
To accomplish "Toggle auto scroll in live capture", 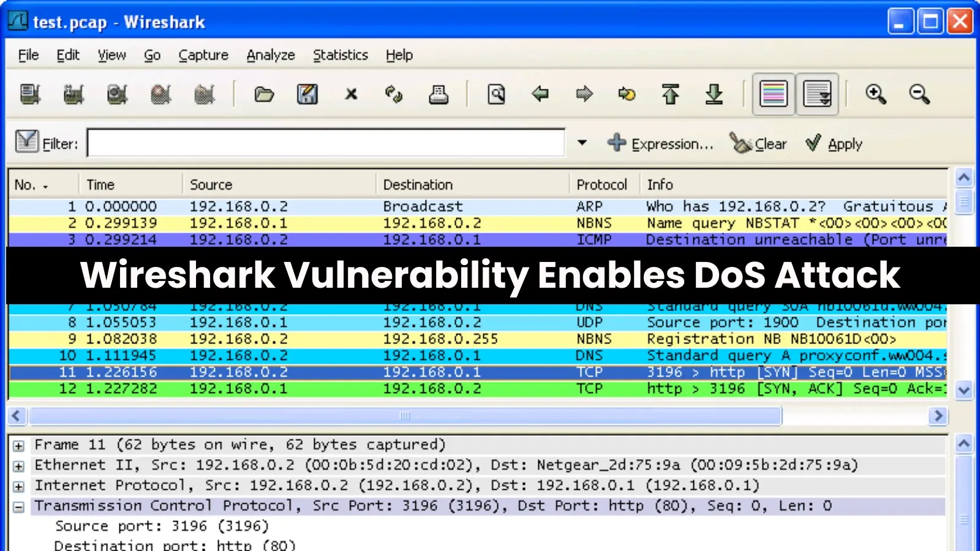I will [x=817, y=94].
